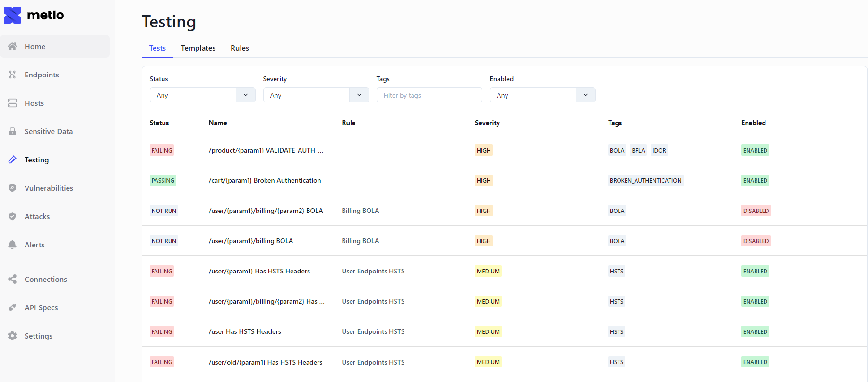The image size is (868, 382).
Task: Click HIGH severity on /product/{param1} row
Action: (x=484, y=150)
